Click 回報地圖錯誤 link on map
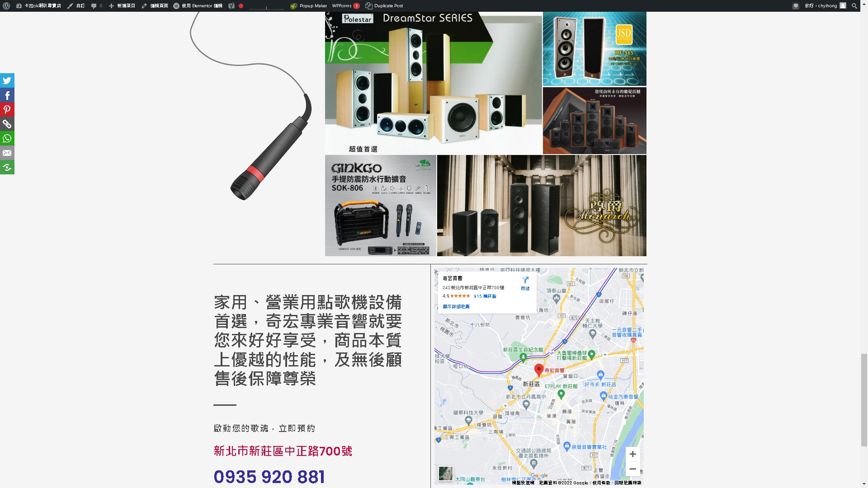Viewport: 868px width, 488px height. 628,483
